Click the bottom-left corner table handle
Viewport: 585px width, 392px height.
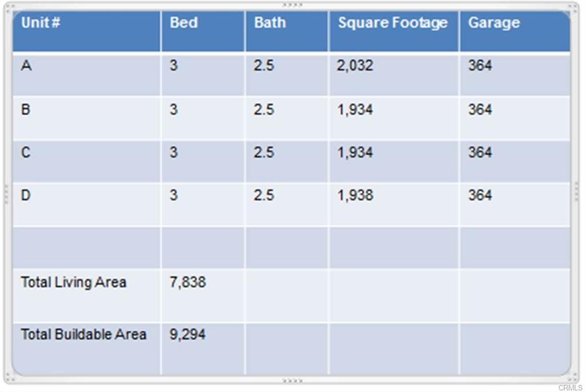click(x=10, y=378)
